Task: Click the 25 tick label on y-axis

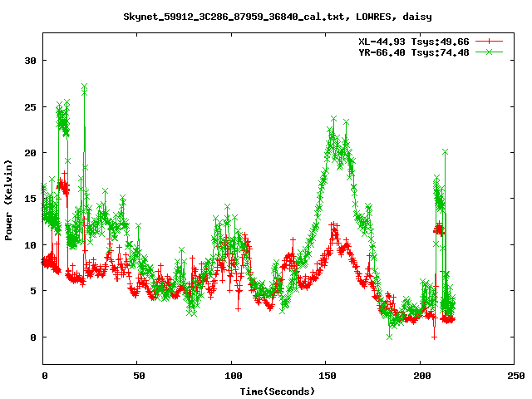Action: click(30, 106)
